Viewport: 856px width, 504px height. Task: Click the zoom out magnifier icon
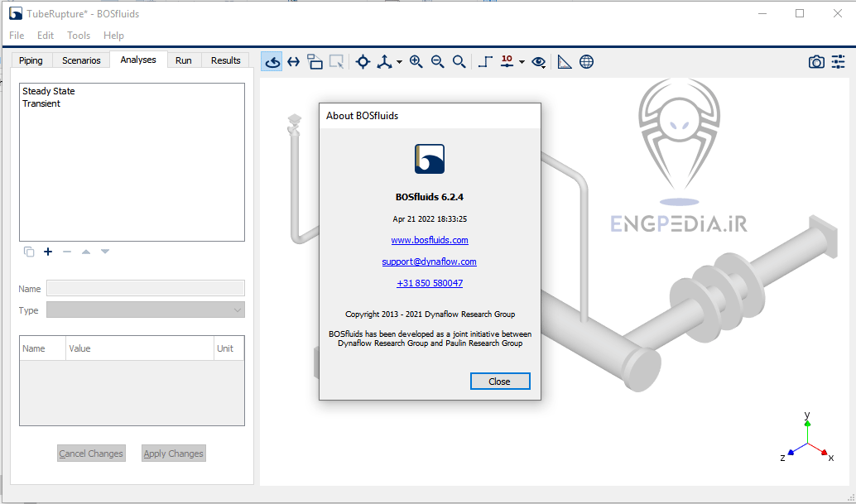pos(437,62)
